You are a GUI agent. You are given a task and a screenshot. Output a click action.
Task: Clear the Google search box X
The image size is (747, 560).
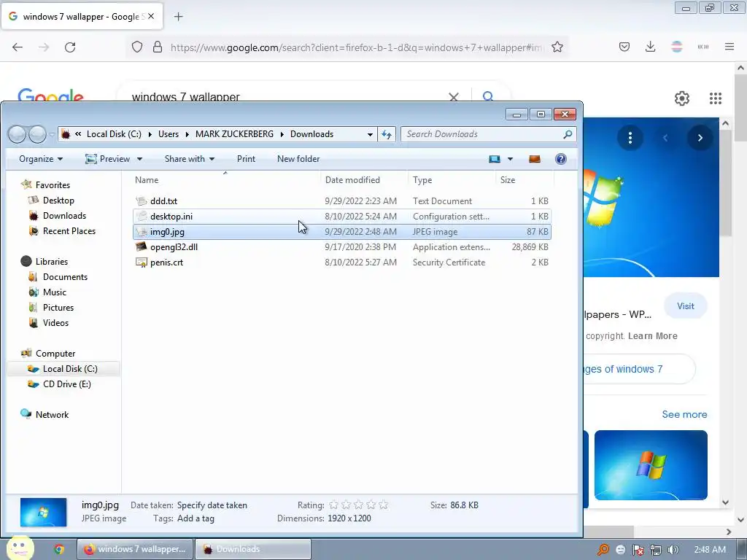click(x=454, y=97)
